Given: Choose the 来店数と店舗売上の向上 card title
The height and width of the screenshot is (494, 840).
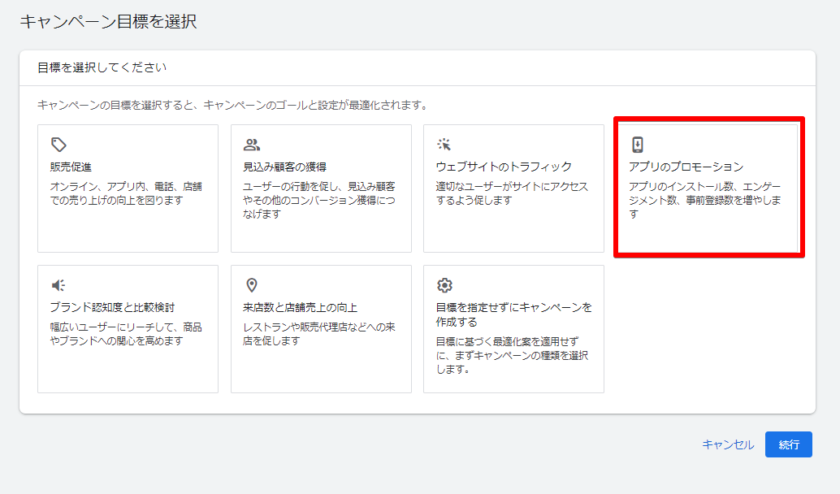Looking at the screenshot, I should click(x=300, y=307).
